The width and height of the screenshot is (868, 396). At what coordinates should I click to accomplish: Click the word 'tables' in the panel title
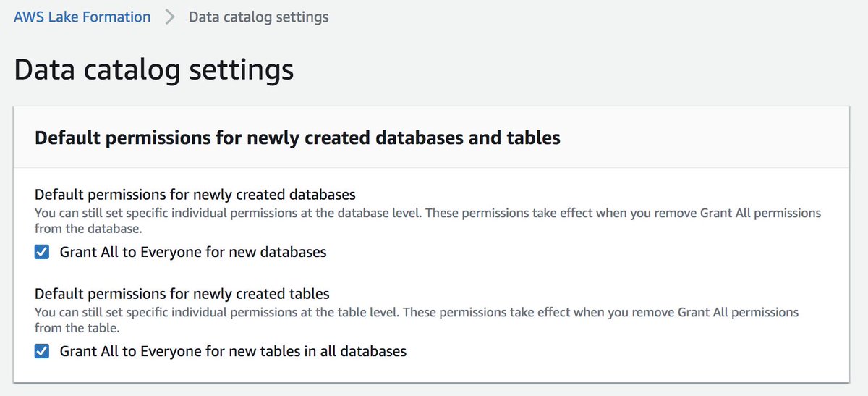click(x=535, y=138)
